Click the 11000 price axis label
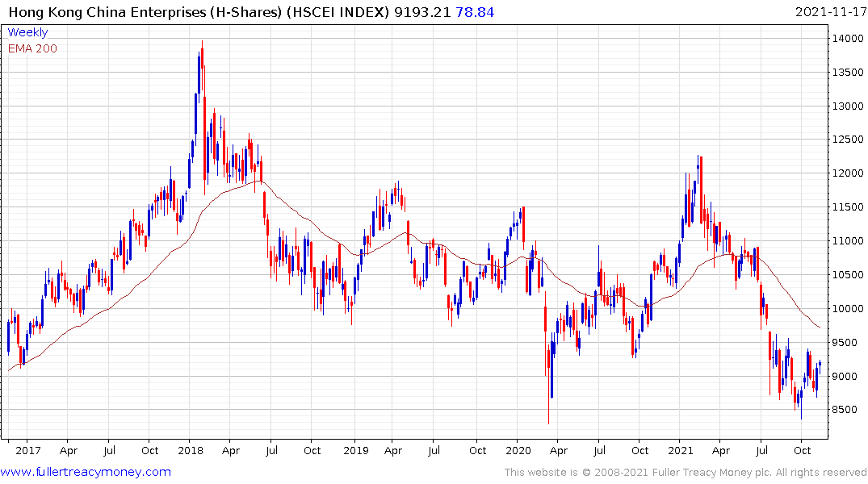The height and width of the screenshot is (484, 868). point(849,241)
